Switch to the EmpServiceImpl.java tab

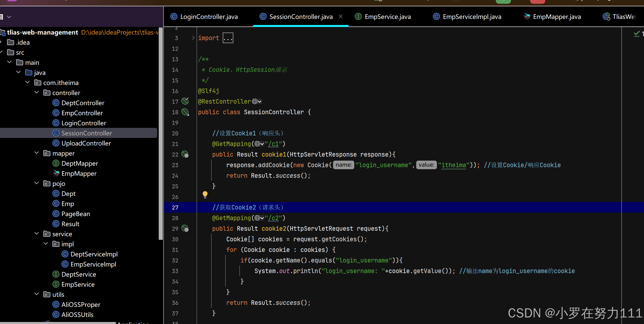coord(472,17)
